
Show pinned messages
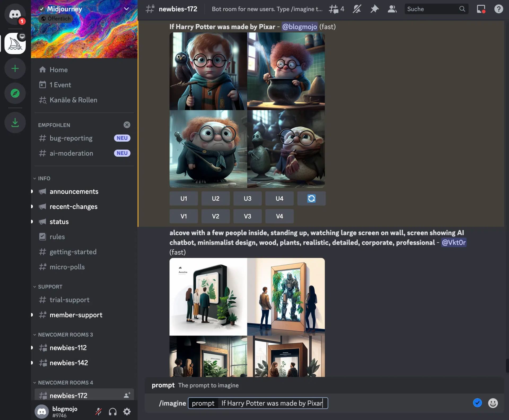(374, 9)
